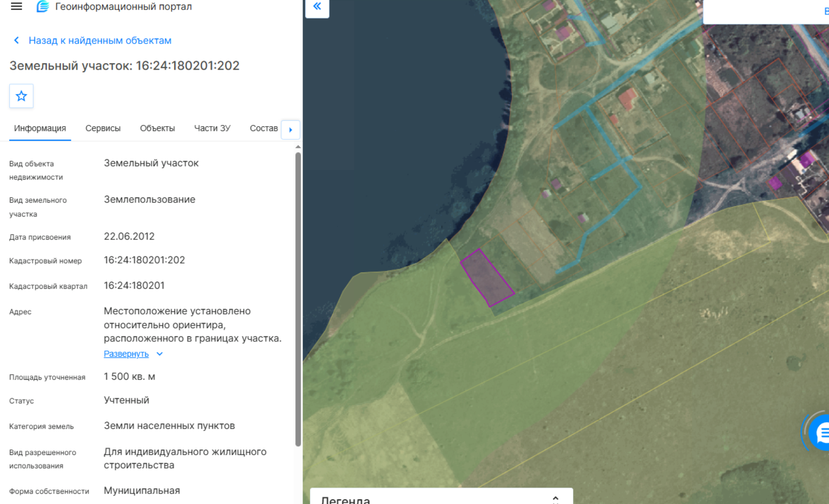Screen dimensions: 829x504
Task: Click the Легенда panel title
Action: (x=345, y=500)
